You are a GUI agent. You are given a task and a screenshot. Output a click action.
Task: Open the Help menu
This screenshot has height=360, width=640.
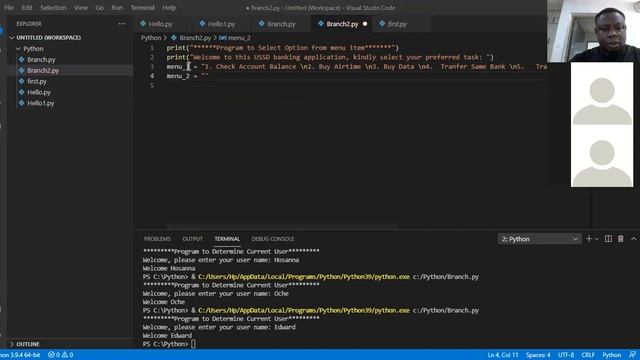click(x=169, y=7)
